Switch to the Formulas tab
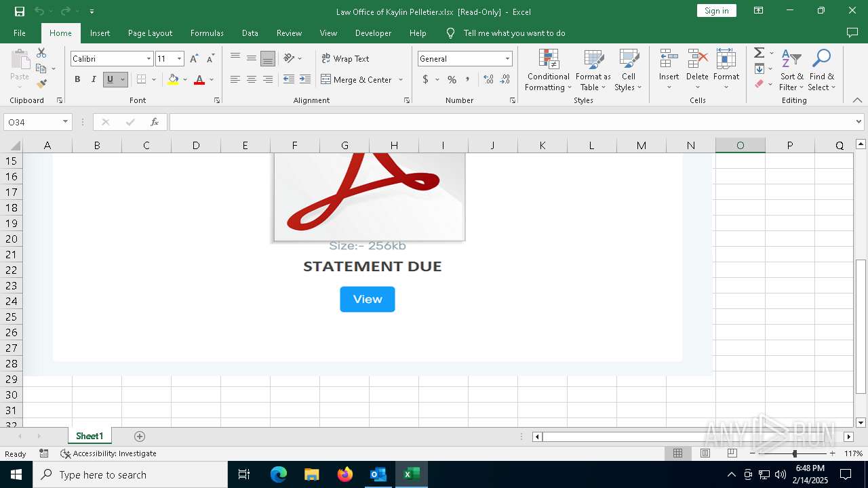This screenshot has height=488, width=868. coord(207,33)
